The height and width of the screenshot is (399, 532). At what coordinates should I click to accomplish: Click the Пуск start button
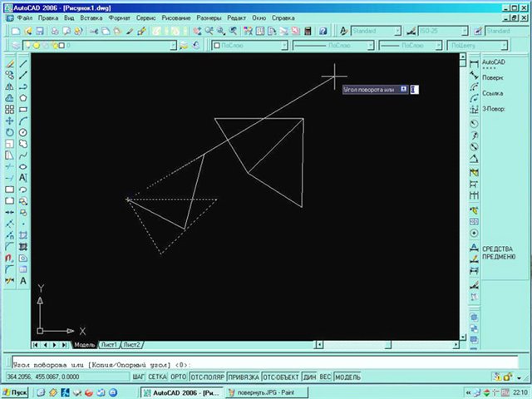16,391
